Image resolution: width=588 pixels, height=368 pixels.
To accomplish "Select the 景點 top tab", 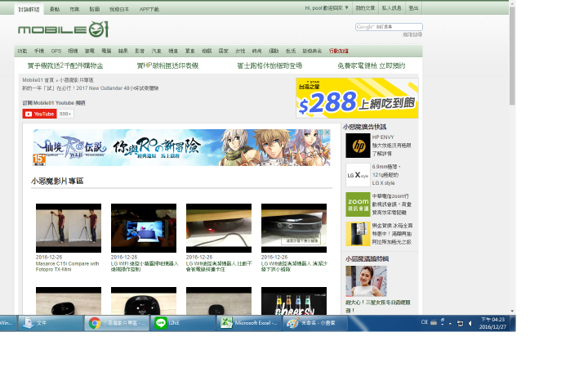I will (55, 9).
